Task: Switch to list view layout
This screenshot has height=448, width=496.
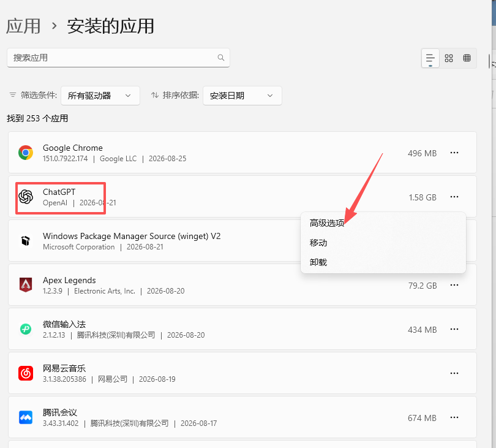Action: click(x=430, y=58)
